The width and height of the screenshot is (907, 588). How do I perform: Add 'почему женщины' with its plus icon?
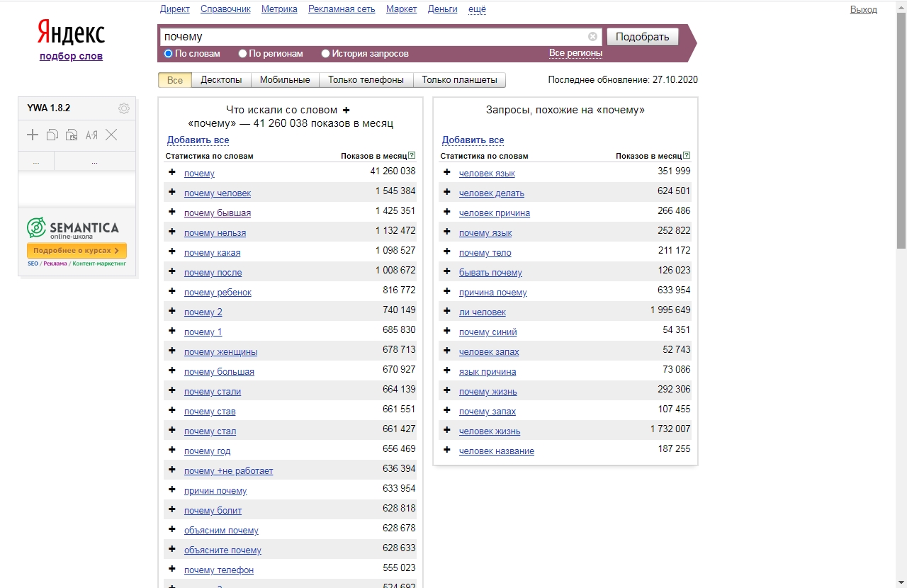point(172,351)
